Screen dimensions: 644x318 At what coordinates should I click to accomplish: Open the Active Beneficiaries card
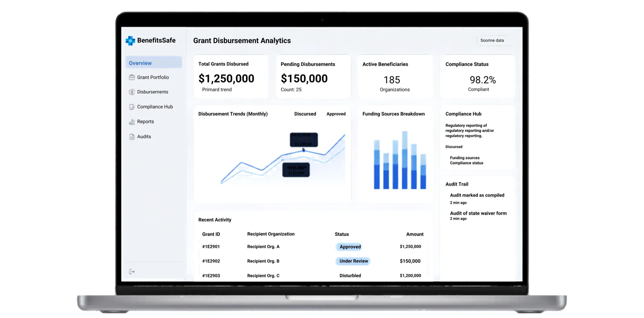click(395, 76)
